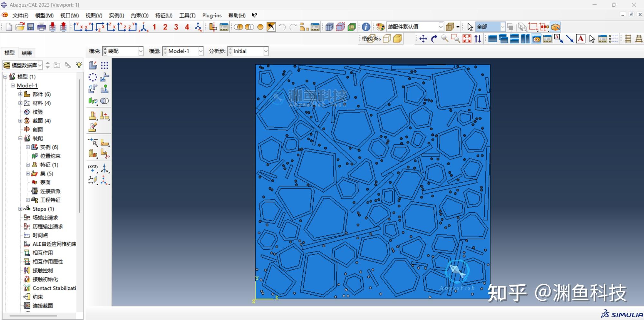The height and width of the screenshot is (320, 644).
Task: Open the Query information tool
Action: [366, 27]
